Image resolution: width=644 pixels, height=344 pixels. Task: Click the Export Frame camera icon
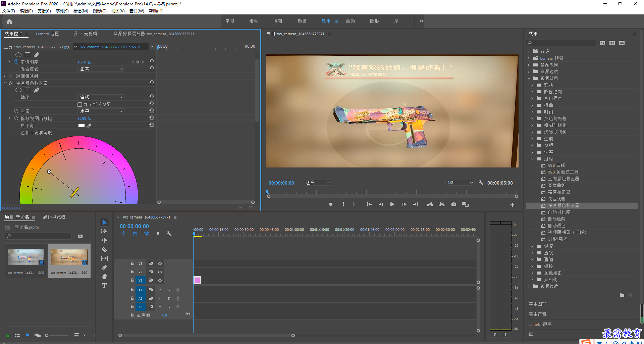[454, 204]
